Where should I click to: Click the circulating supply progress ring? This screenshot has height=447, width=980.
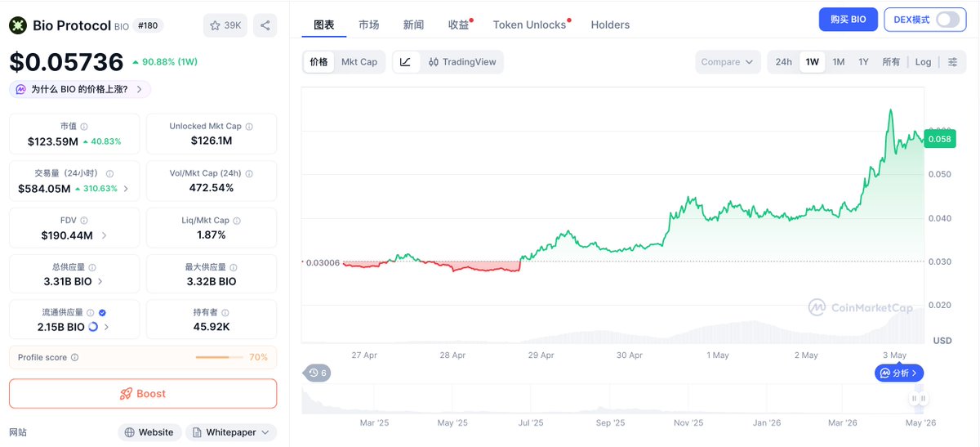tap(93, 327)
